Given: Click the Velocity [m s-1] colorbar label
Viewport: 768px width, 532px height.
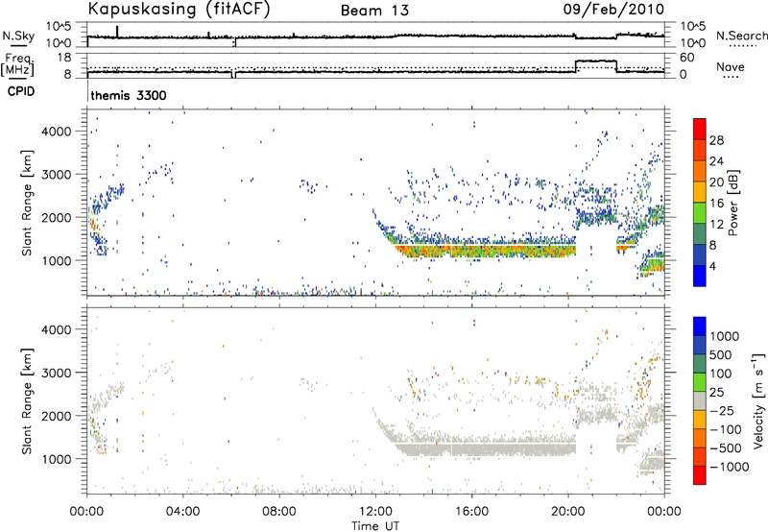Looking at the screenshot, I should [758, 400].
